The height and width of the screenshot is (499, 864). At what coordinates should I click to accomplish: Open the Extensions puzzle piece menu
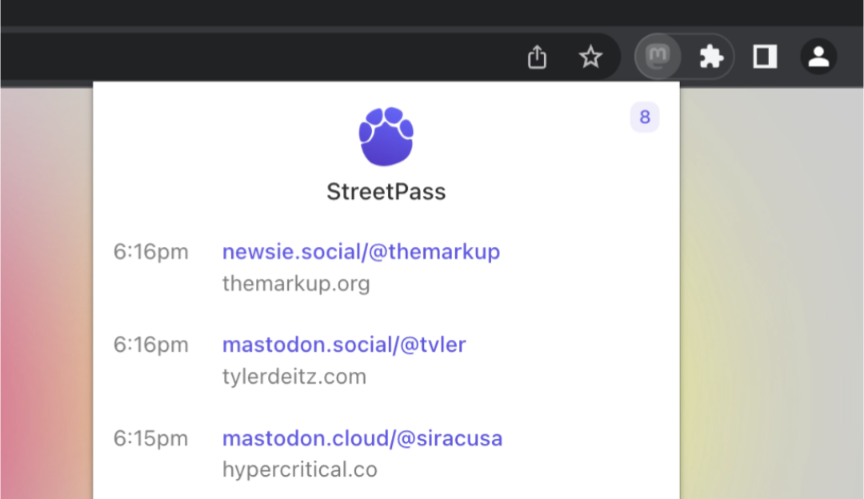(x=711, y=57)
